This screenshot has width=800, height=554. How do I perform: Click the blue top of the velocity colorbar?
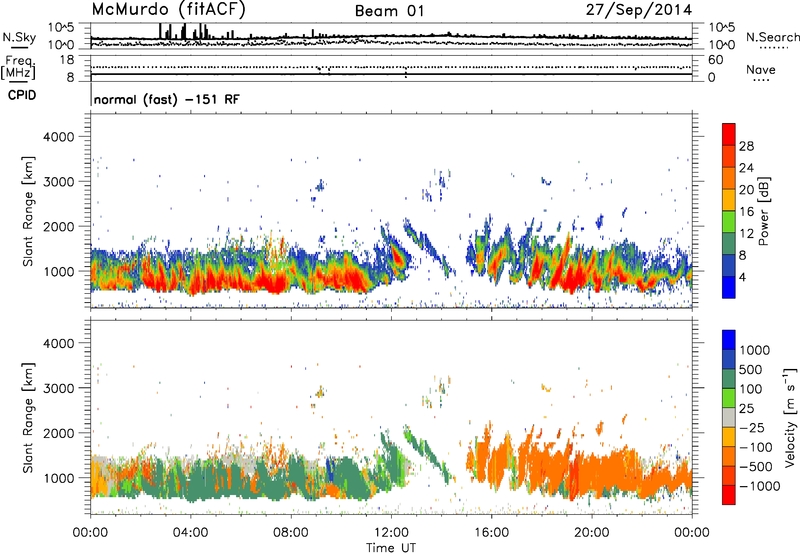point(729,340)
